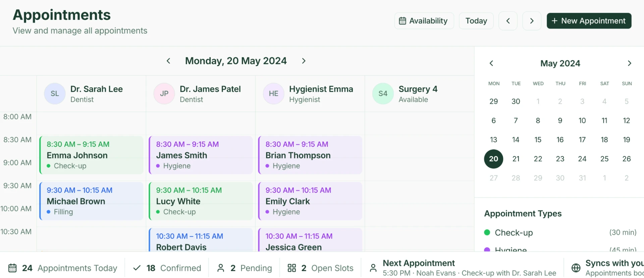Click the globe sync icon in status bar
The image size is (644, 278).
click(576, 268)
